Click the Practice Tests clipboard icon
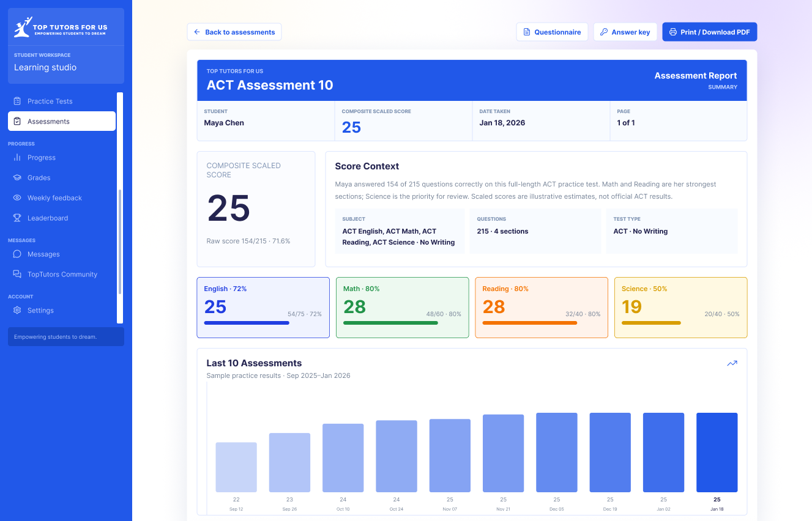This screenshot has height=521, width=812. click(17, 101)
